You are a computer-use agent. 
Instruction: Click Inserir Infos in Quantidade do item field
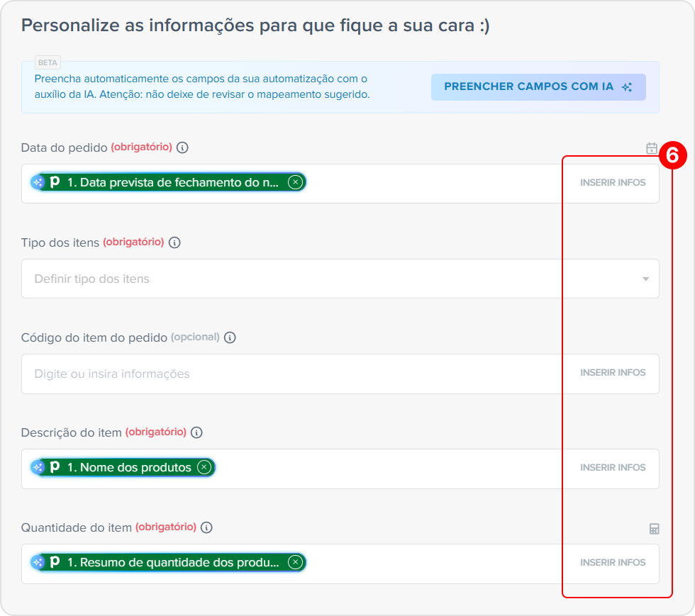[613, 562]
